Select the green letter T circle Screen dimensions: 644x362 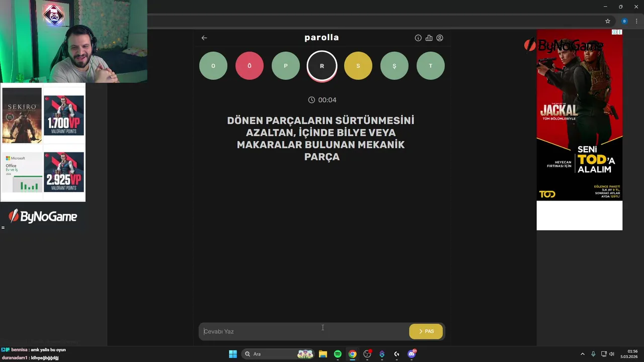coord(431,66)
